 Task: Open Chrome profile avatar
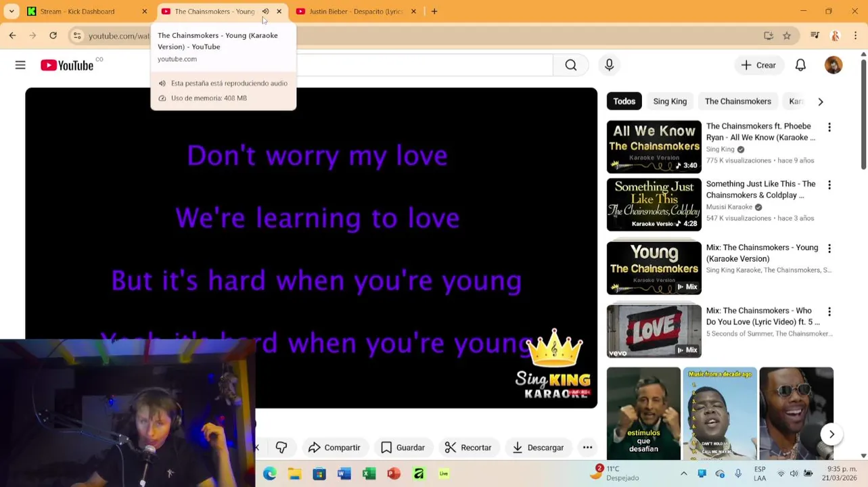836,36
